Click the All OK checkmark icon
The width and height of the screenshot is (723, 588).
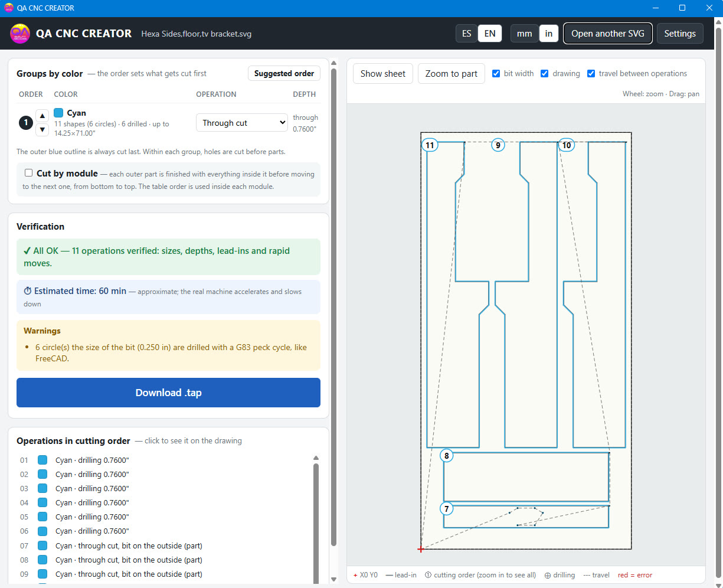(x=27, y=251)
